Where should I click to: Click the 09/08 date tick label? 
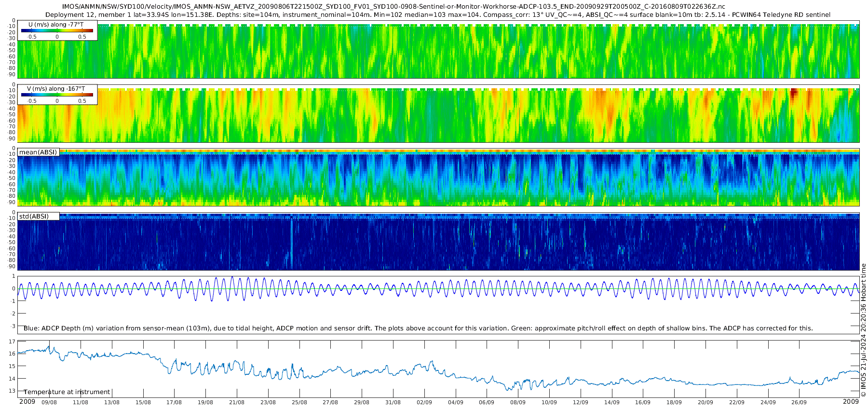click(49, 402)
